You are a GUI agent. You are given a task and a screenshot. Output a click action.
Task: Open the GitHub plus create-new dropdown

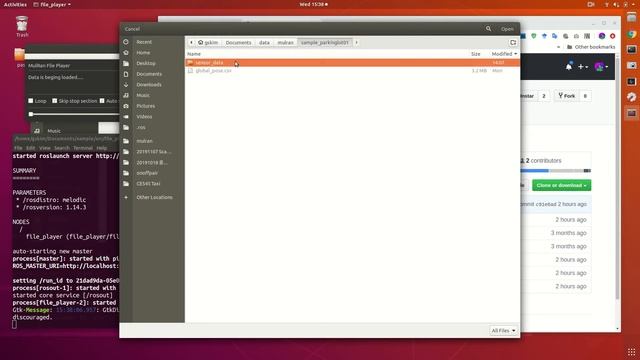coord(582,67)
